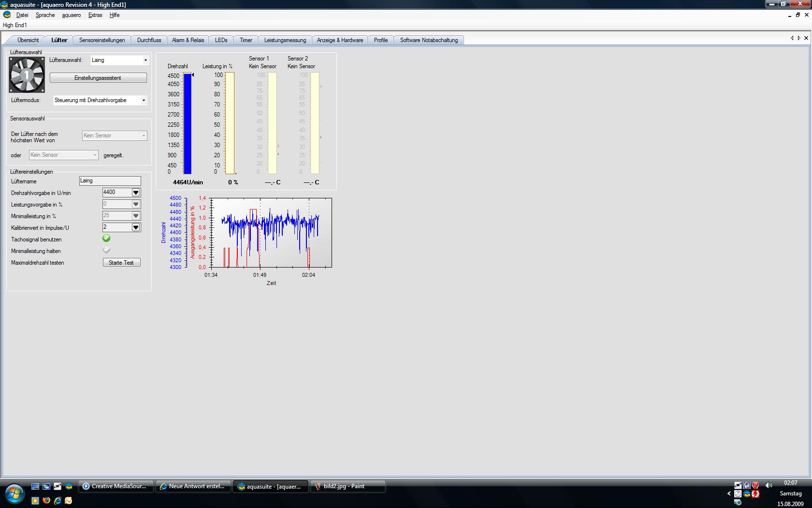This screenshot has height=508, width=812.
Task: Open the Extras menu
Action: click(95, 15)
